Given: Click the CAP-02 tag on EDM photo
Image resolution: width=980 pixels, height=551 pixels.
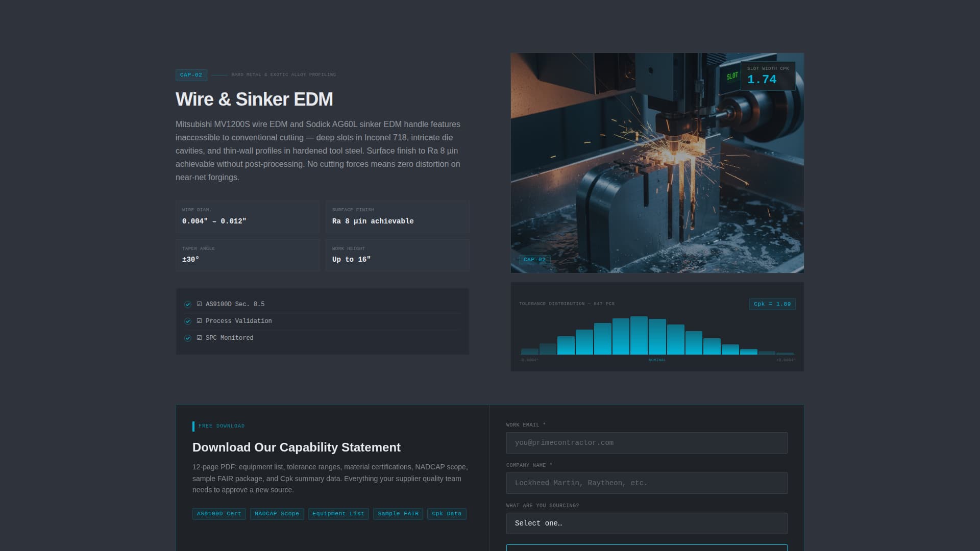Looking at the screenshot, I should (x=534, y=260).
